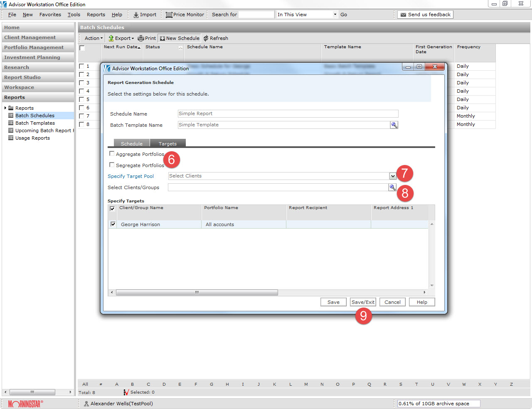This screenshot has width=532, height=409.
Task: Click the Print icon in the toolbar
Action: coord(141,38)
